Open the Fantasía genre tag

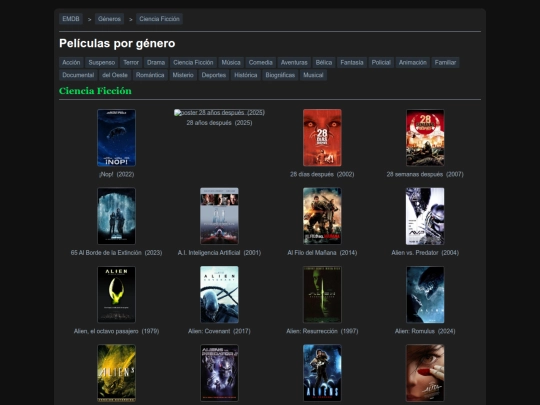[352, 62]
